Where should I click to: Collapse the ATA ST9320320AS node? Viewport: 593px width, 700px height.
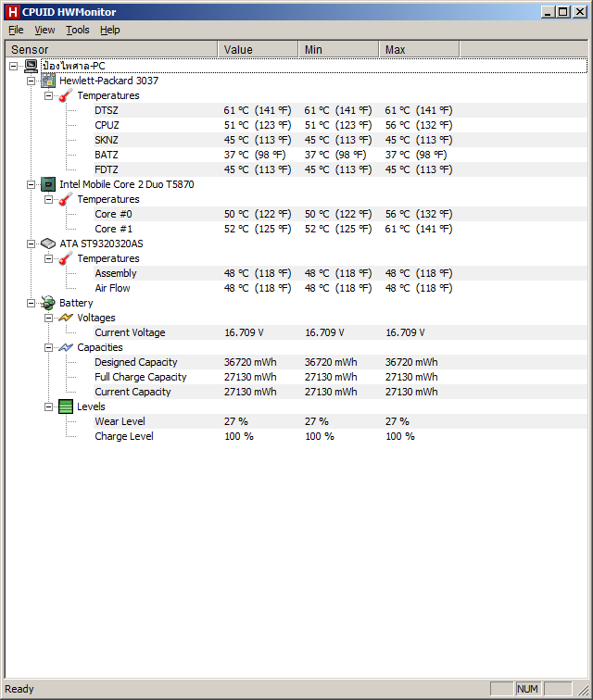(x=31, y=244)
